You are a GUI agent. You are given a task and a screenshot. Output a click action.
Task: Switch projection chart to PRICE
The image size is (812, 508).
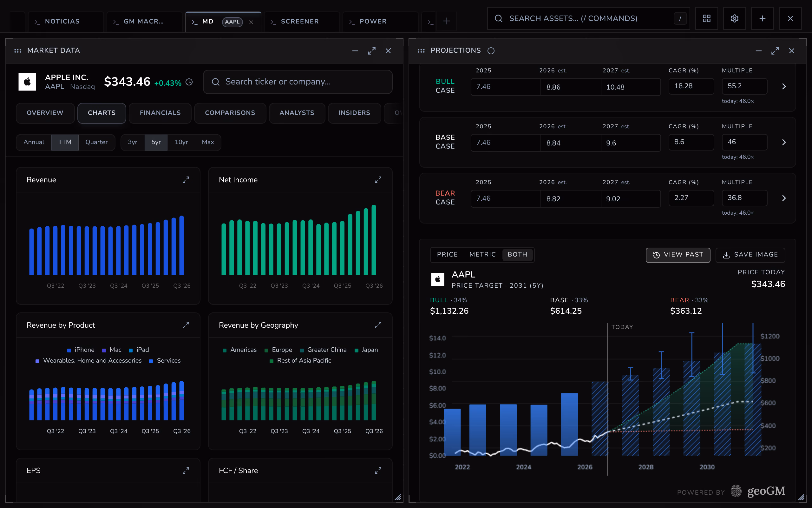click(447, 255)
